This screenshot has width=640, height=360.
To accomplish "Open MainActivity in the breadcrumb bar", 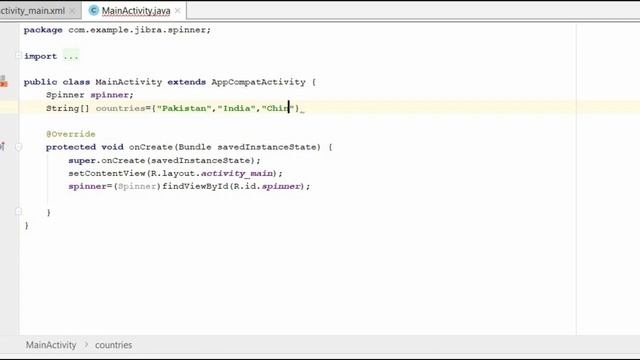I will click(x=51, y=345).
